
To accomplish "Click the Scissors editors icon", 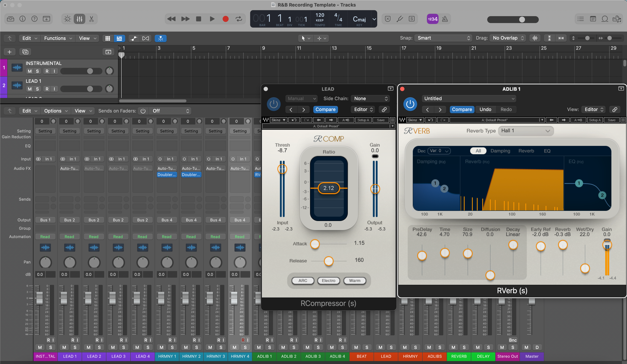I will click(91, 19).
